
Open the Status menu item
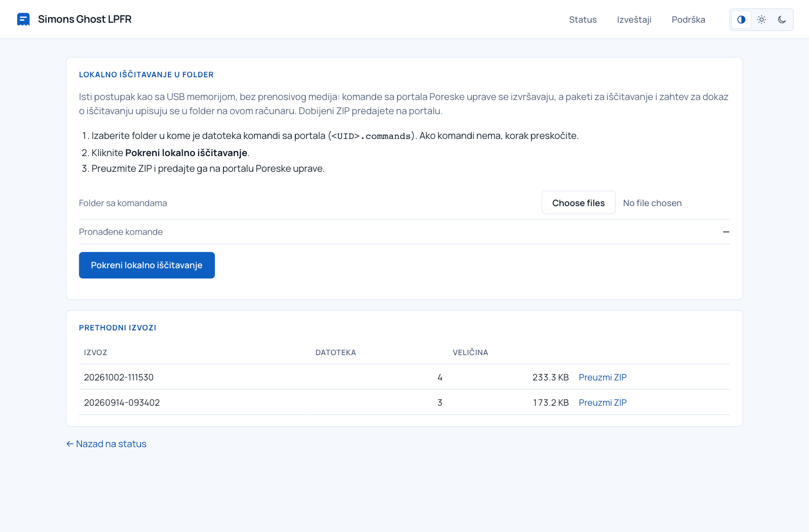click(582, 20)
